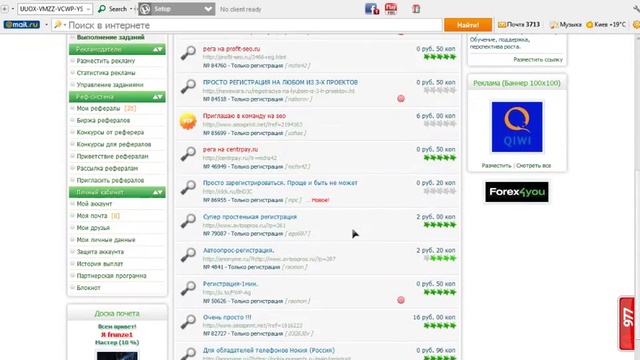Open Мои друзья menu item
Screen dimensions: 640x360
(x=93, y=228)
